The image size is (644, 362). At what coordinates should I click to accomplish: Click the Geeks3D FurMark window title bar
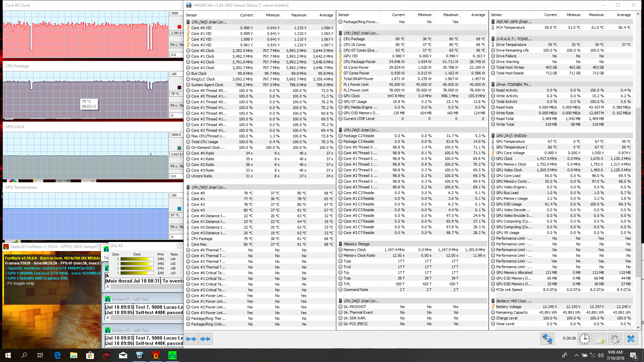52,246
